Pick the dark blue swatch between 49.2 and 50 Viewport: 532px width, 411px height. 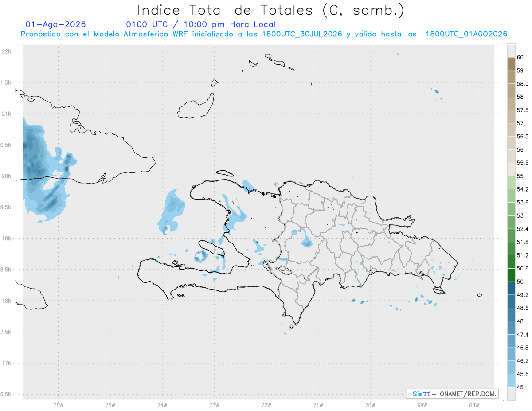point(511,288)
